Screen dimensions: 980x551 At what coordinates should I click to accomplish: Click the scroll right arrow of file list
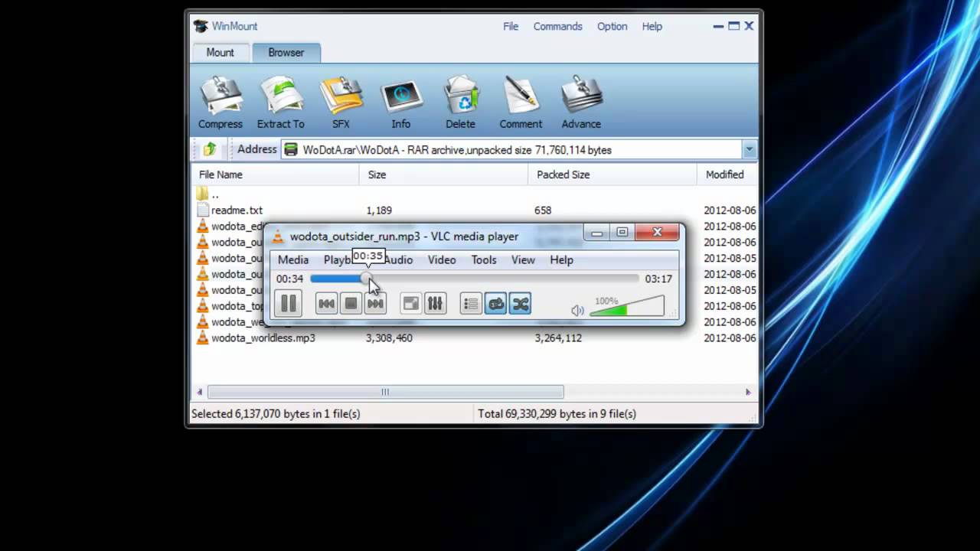tap(748, 392)
